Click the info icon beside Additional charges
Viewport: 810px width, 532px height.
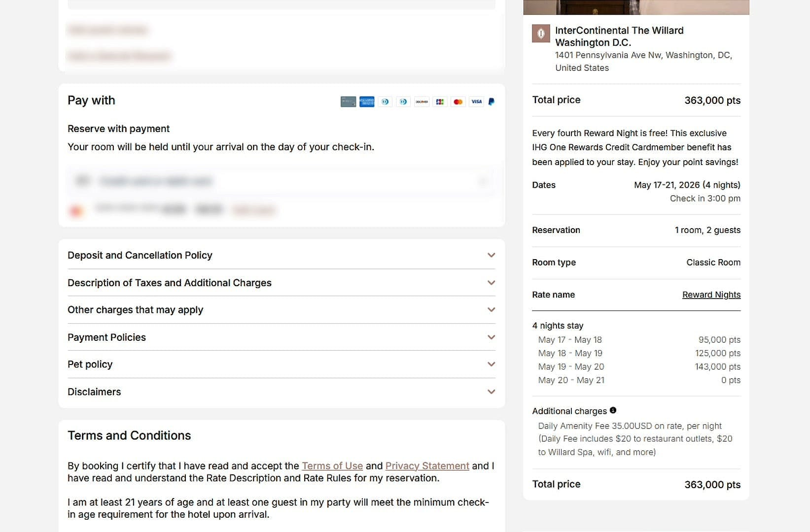click(x=613, y=409)
